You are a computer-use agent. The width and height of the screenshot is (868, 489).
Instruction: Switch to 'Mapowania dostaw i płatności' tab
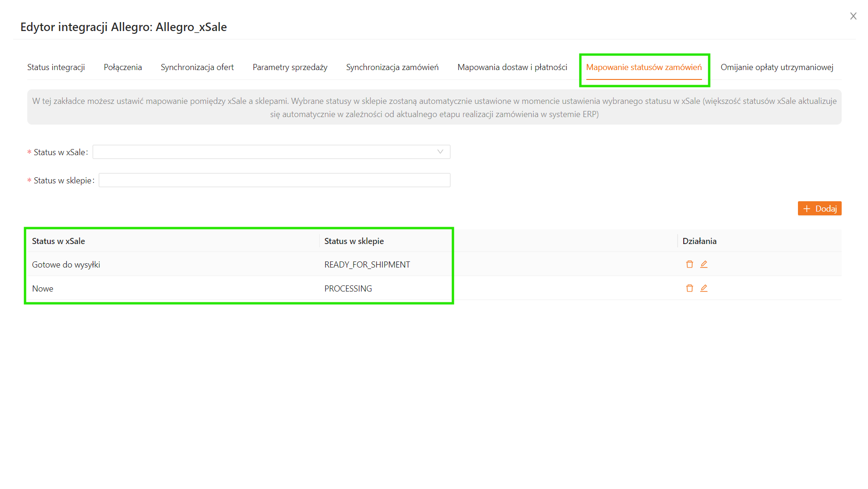click(x=512, y=67)
